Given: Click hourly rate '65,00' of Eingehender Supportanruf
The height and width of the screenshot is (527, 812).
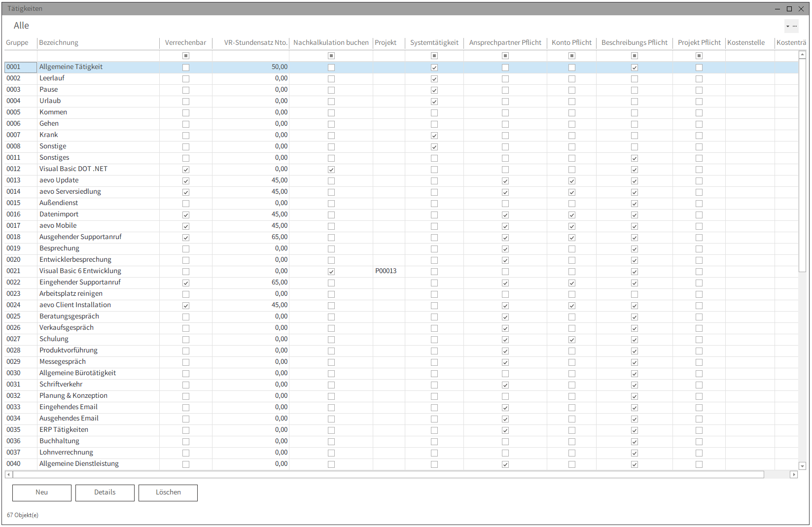Looking at the screenshot, I should click(x=280, y=282).
